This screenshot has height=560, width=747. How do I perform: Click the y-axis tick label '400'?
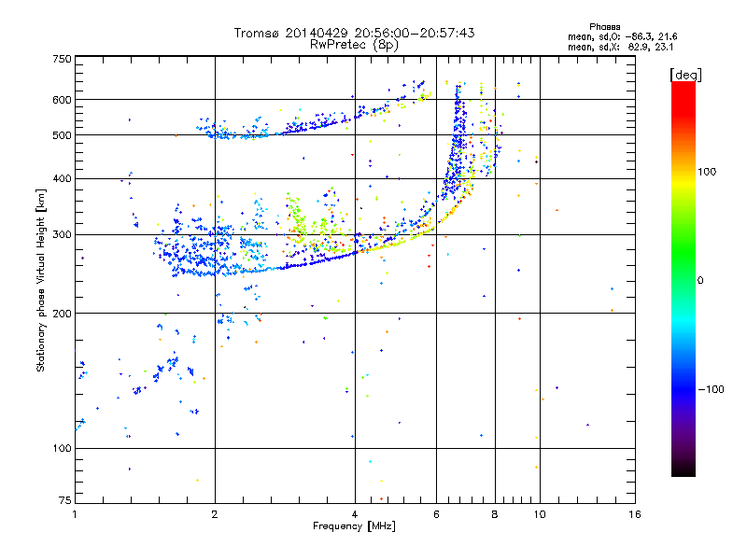pos(62,178)
